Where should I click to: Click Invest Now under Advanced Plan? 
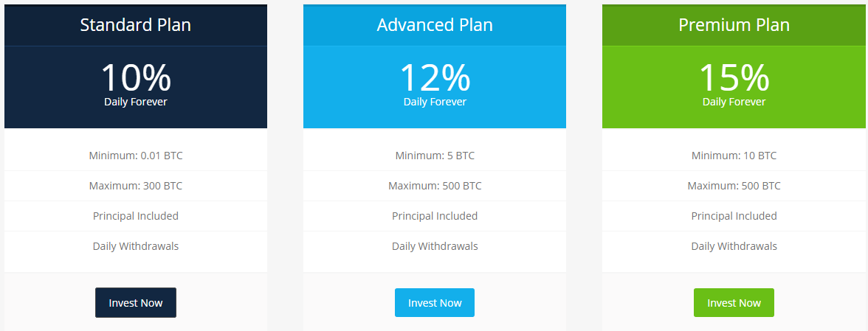click(x=435, y=302)
